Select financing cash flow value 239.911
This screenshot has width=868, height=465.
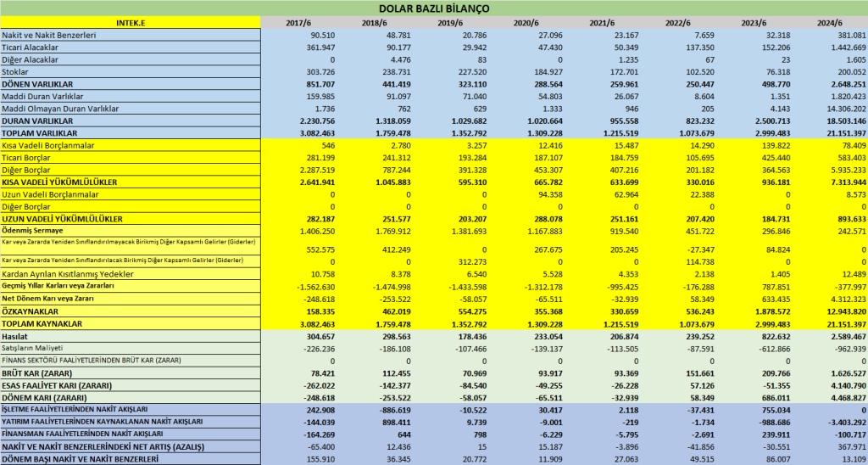[776, 434]
